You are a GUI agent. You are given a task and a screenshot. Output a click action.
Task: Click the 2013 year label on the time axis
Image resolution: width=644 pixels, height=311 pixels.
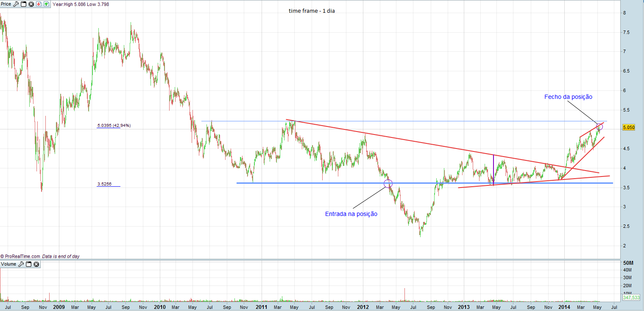[x=463, y=306]
